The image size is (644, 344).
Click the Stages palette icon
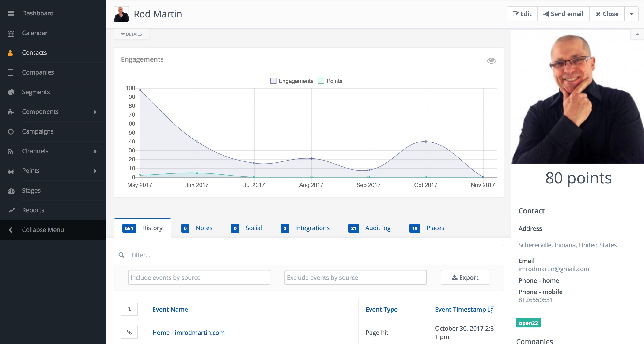11,191
